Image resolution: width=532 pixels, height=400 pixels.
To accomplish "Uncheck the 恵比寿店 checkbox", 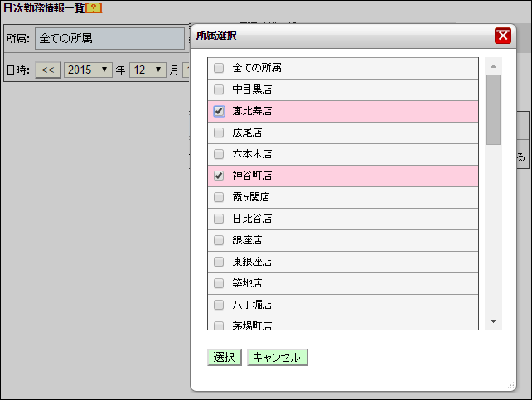I will (219, 111).
